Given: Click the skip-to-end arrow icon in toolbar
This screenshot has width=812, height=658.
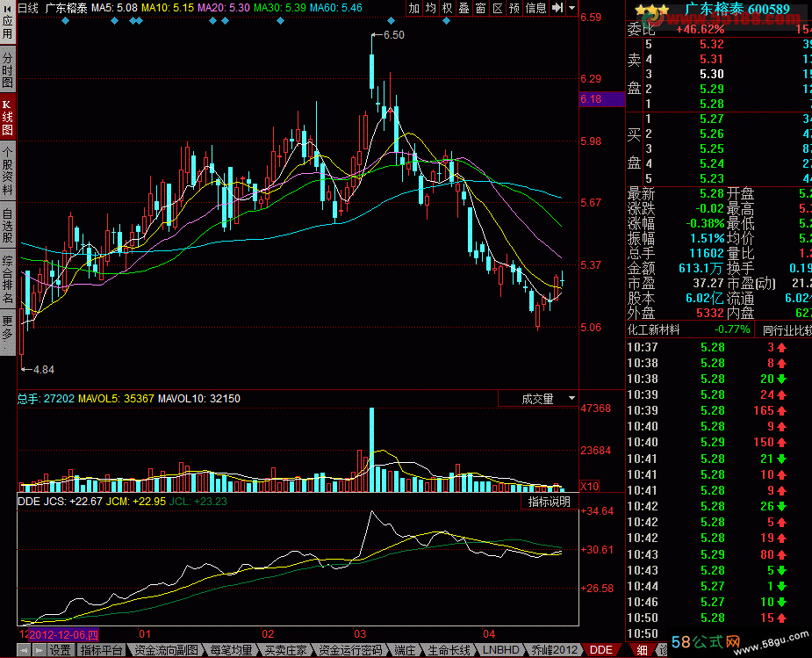Looking at the screenshot, I should coord(557,8).
